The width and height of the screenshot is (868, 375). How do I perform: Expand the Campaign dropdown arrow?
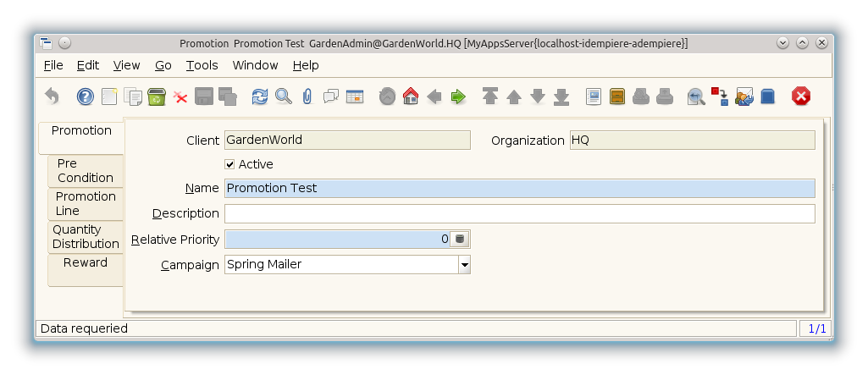464,265
